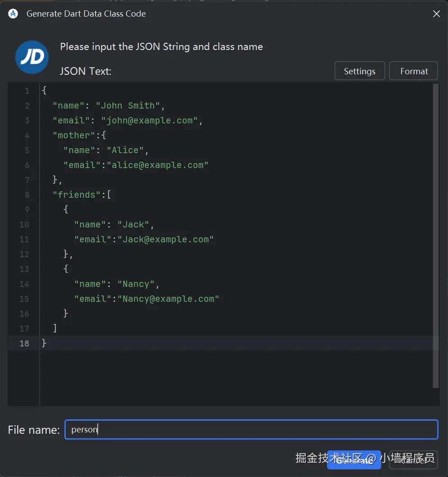Click the "Please input the JSON String" heading
This screenshot has height=477, width=448.
pos(161,47)
